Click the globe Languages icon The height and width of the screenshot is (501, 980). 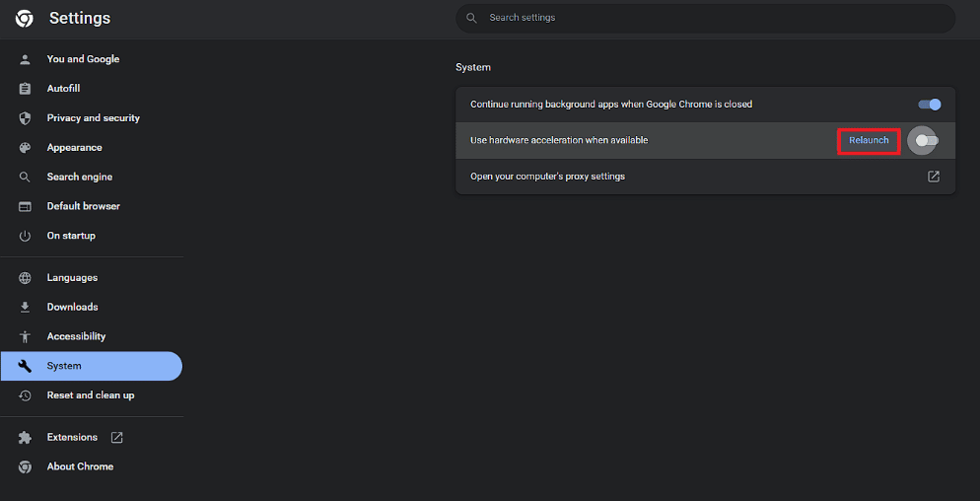coord(25,278)
